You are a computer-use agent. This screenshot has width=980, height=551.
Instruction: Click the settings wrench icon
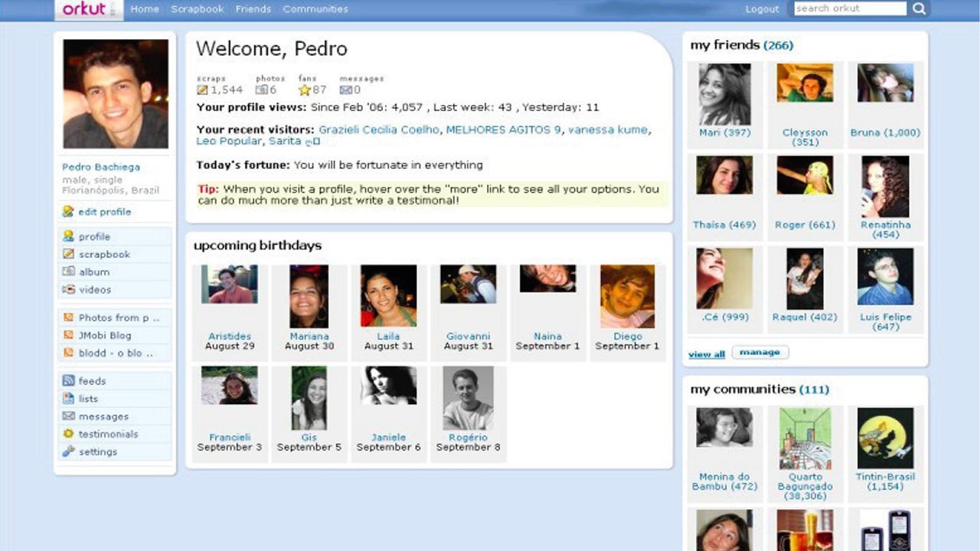(69, 452)
